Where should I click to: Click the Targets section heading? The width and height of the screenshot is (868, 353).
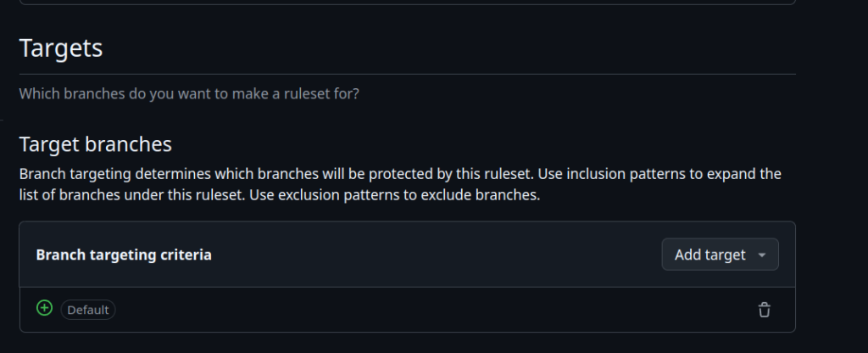click(61, 48)
